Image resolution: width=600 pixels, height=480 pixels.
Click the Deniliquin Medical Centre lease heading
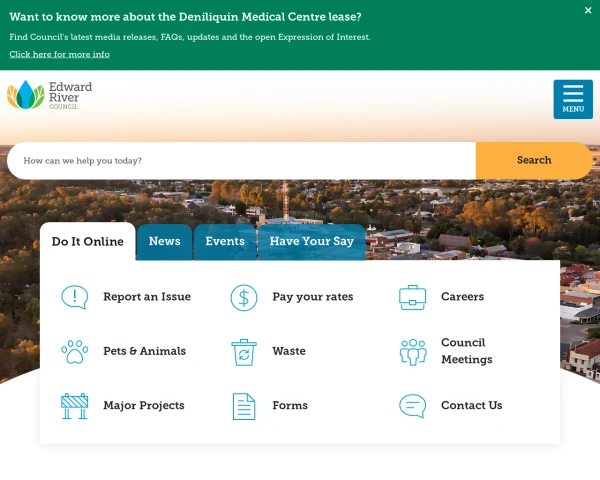185,17
